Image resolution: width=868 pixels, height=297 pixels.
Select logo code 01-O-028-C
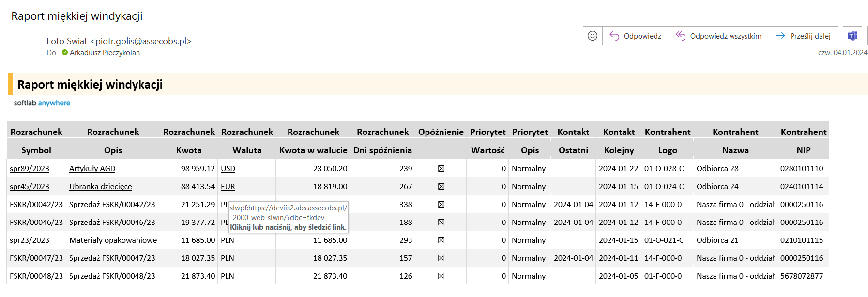pos(664,169)
